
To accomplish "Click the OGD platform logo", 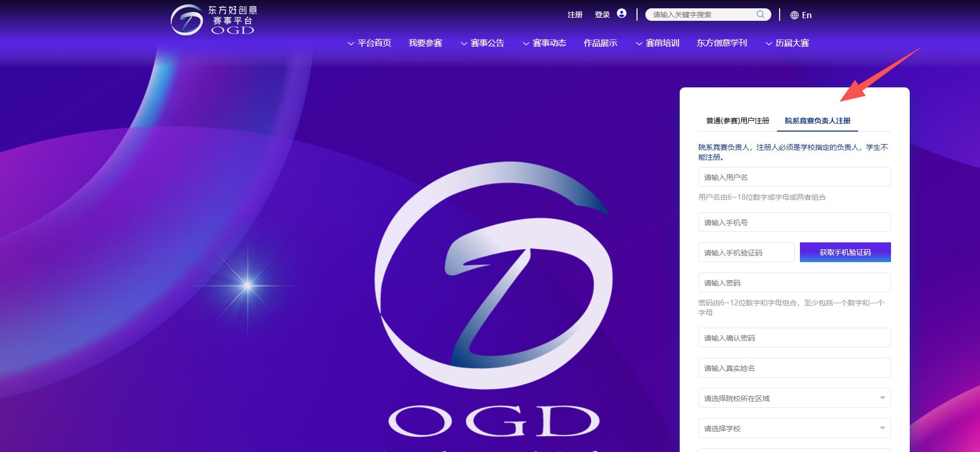I will (214, 20).
